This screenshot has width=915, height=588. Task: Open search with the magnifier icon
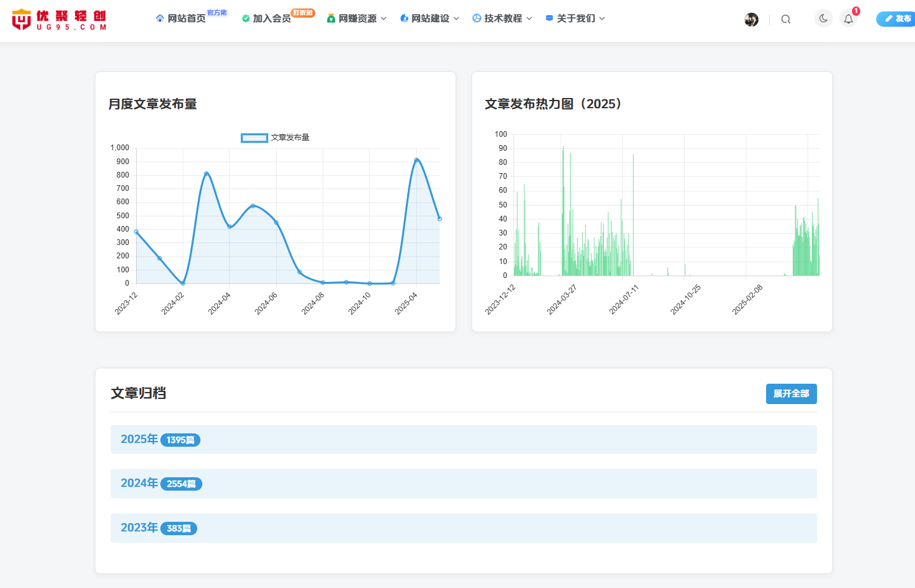tap(786, 19)
